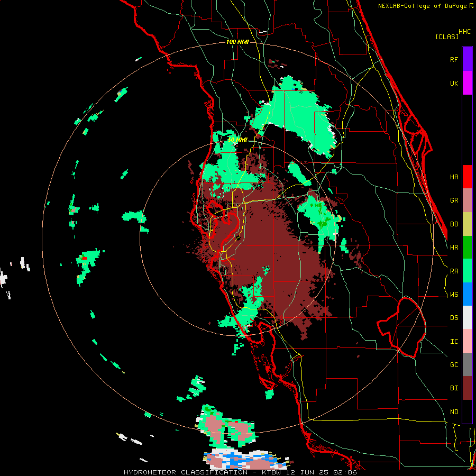Click the GC legend label
This screenshot has width=476, height=476.
click(454, 365)
